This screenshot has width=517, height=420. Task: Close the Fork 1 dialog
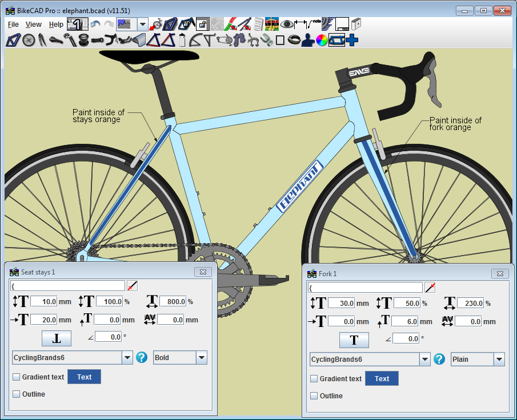pyautogui.click(x=500, y=273)
